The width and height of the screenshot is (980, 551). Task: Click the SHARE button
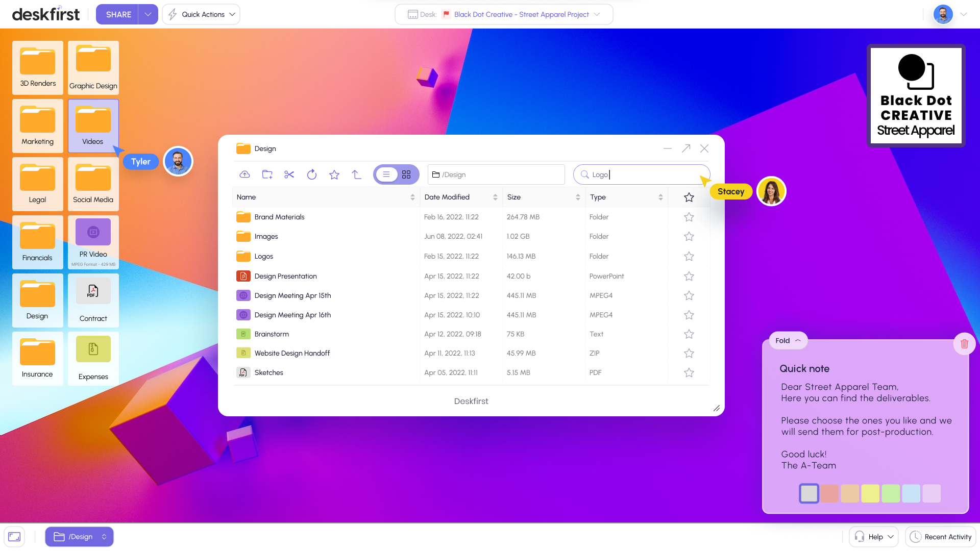(117, 14)
